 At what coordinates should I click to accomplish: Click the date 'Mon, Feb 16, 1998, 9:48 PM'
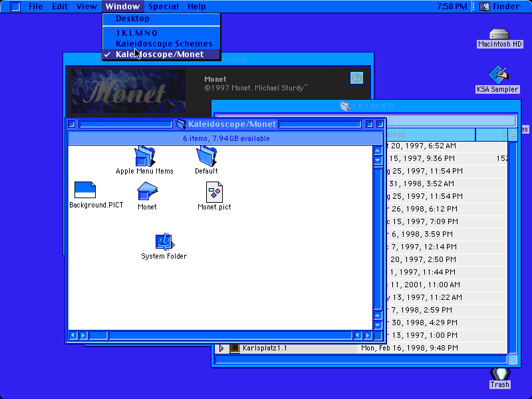click(410, 348)
